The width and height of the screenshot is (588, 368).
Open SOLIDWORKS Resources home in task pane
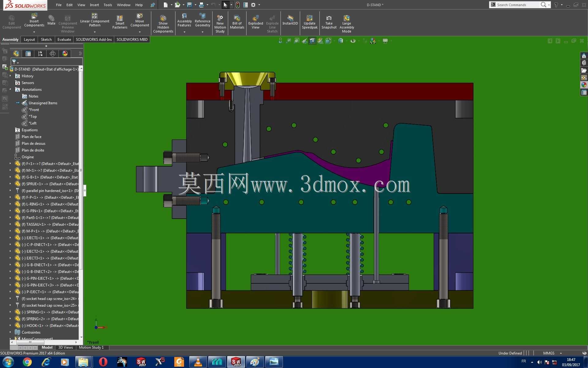point(584,56)
